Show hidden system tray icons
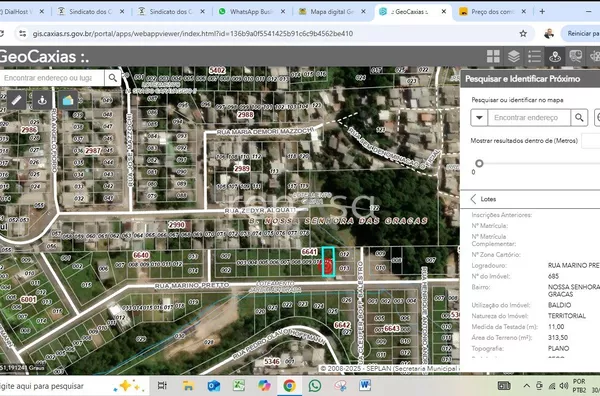 527,386
